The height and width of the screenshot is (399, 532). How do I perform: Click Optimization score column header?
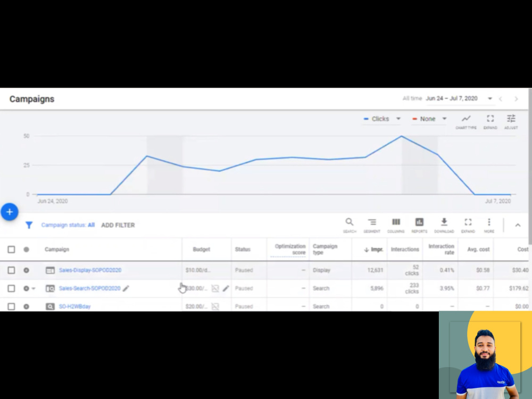point(290,250)
